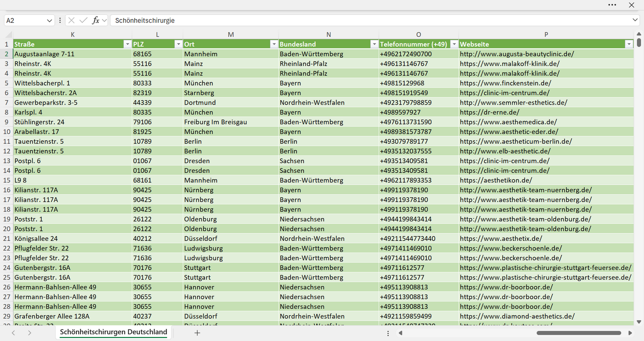
Task: Select row 15 header
Action: (7, 180)
